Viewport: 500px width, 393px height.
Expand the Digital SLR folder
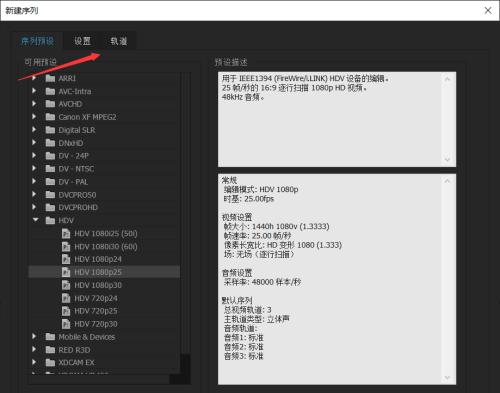(x=34, y=130)
